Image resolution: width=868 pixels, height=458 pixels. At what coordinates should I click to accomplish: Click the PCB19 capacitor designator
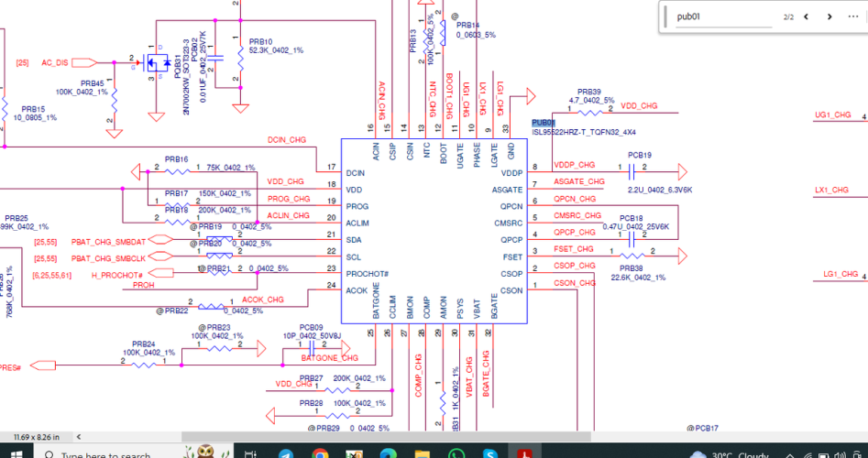[x=640, y=156]
